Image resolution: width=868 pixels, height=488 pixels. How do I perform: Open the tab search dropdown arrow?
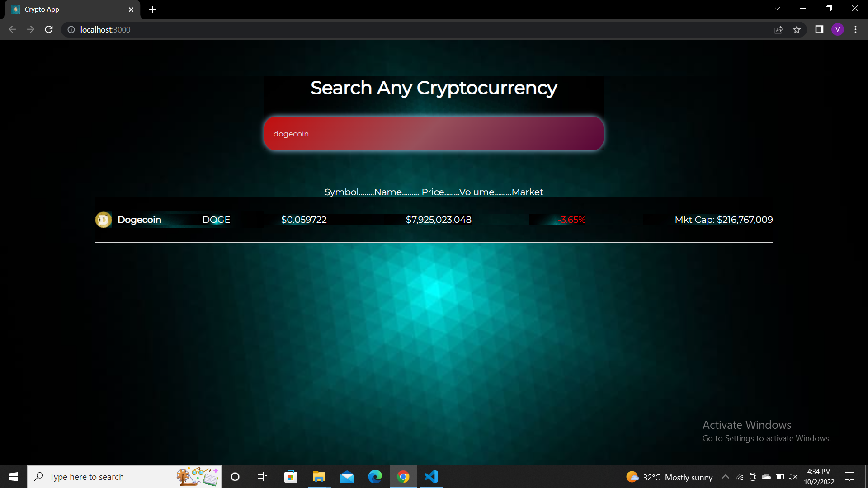[x=777, y=8]
